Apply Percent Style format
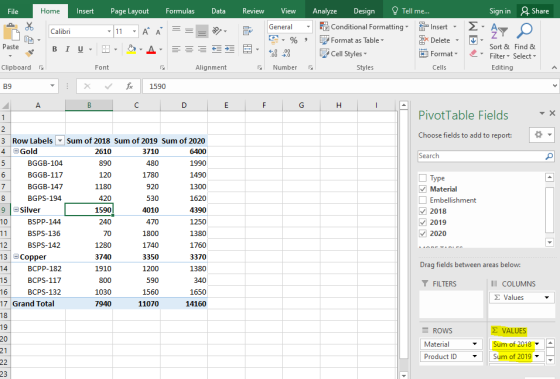The width and height of the screenshot is (560, 379). [294, 40]
